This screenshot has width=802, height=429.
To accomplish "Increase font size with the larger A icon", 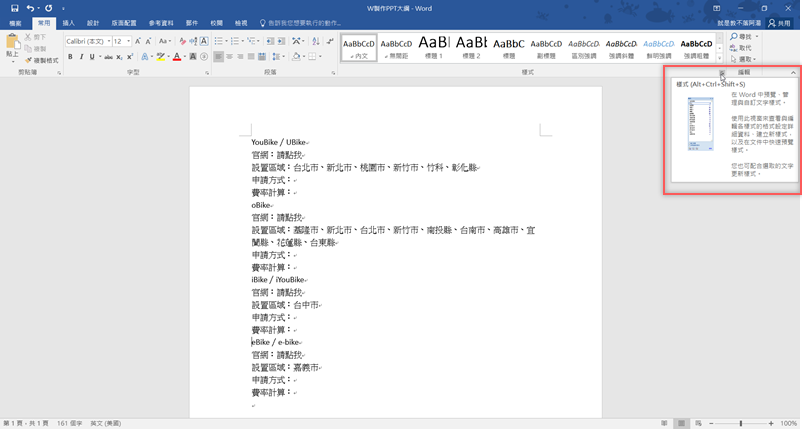I will (138, 41).
